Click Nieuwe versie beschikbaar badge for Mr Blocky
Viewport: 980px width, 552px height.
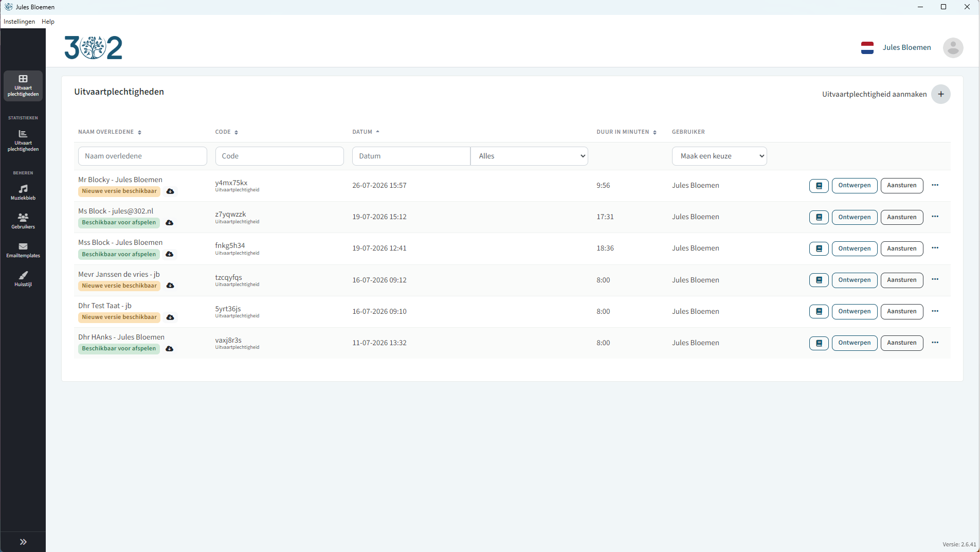pyautogui.click(x=119, y=191)
